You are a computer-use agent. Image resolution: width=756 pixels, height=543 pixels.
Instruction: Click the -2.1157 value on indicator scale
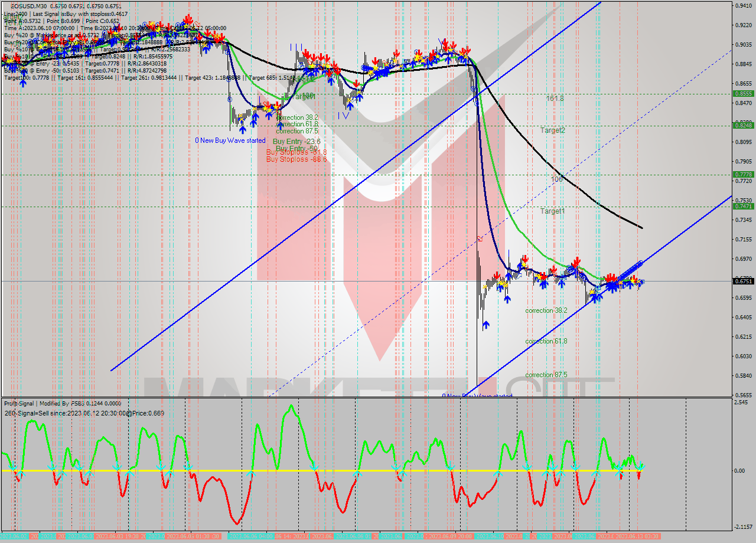(743, 526)
